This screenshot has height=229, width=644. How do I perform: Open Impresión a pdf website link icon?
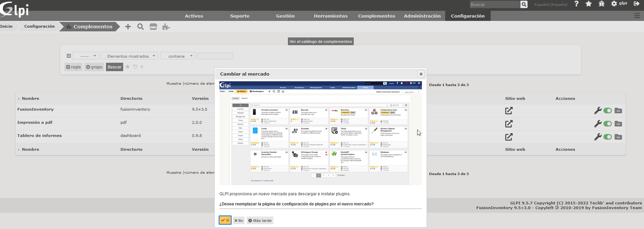[509, 124]
